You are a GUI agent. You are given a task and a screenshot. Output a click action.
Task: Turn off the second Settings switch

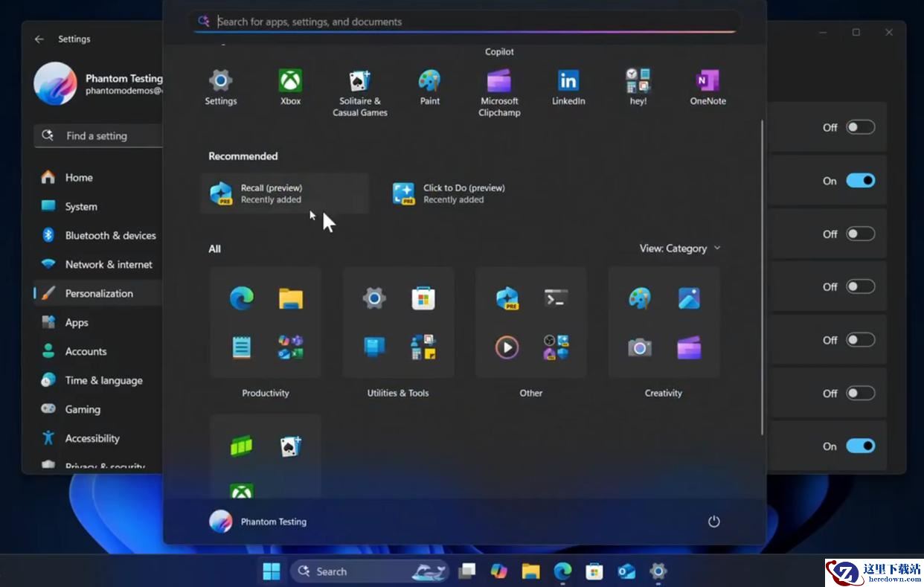[860, 181]
